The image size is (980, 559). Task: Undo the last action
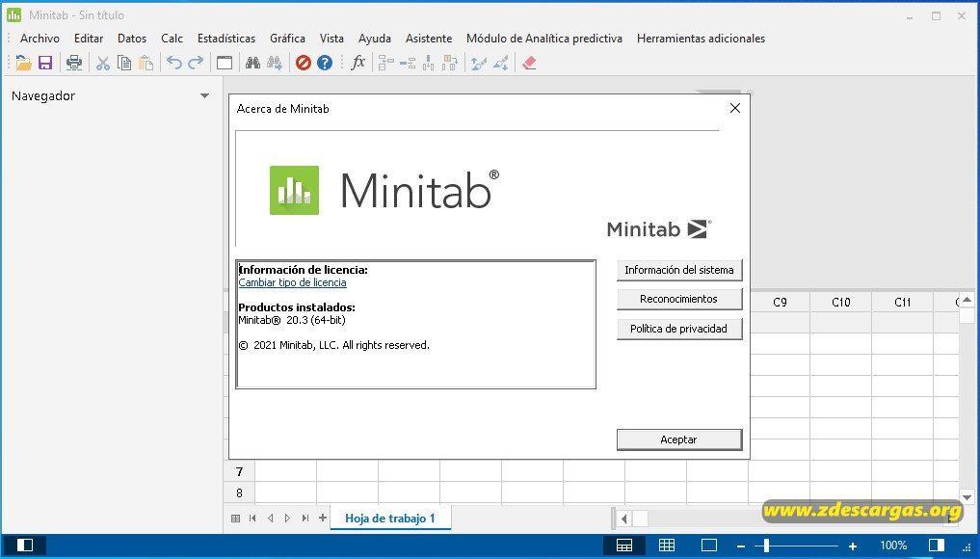coord(174,63)
